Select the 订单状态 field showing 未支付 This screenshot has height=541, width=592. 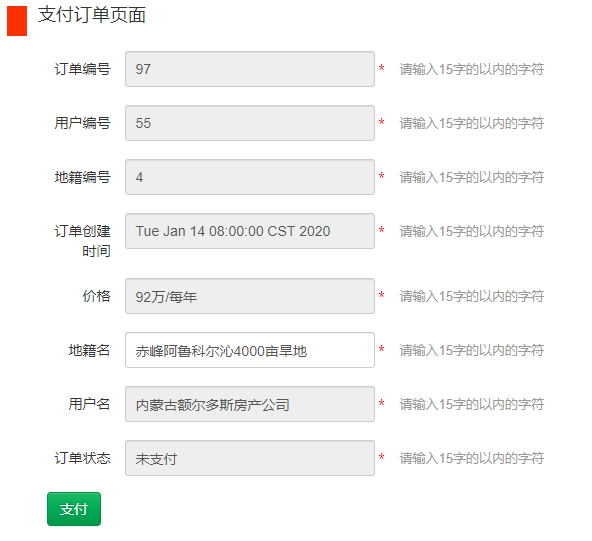[x=250, y=458]
